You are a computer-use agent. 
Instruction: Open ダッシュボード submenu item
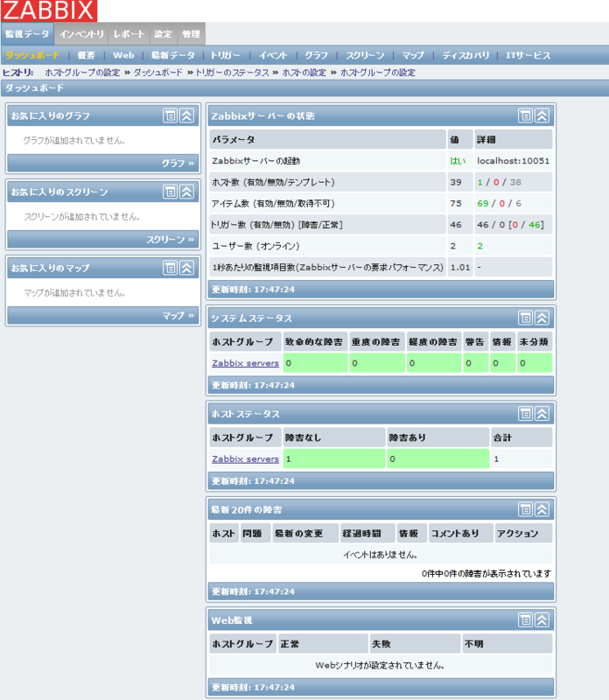(32, 55)
